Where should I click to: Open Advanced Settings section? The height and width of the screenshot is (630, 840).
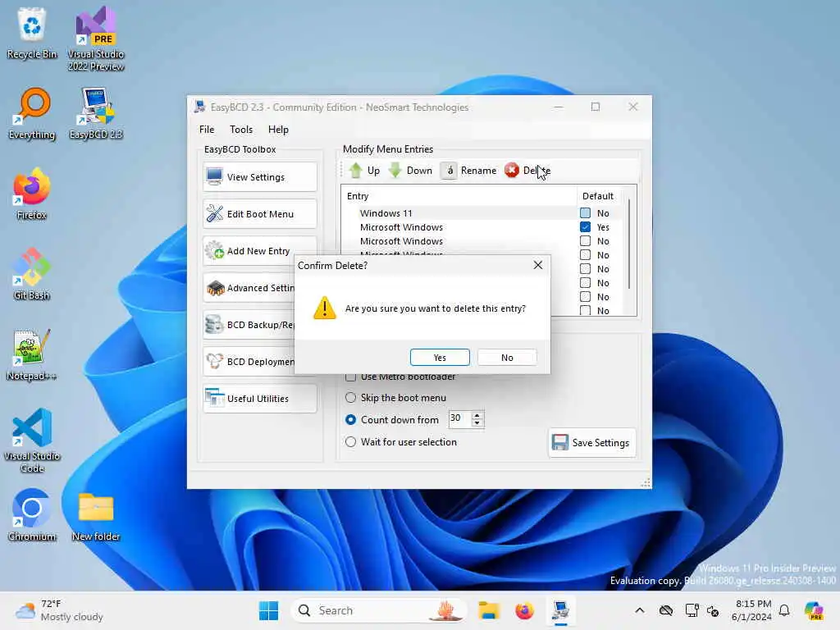point(249,288)
